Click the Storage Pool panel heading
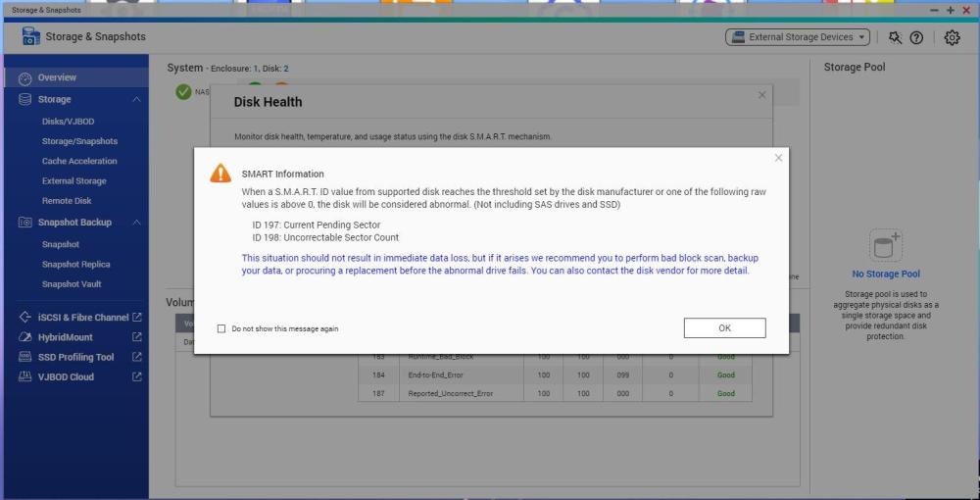The height and width of the screenshot is (500, 980). point(855,68)
